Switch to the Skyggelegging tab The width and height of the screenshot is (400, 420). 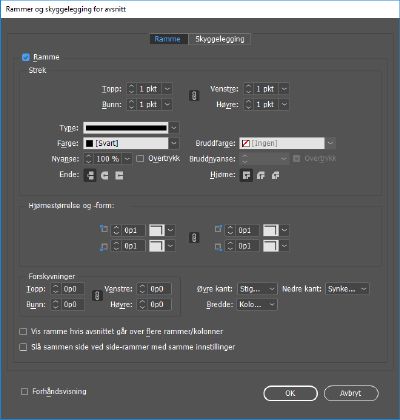pos(220,39)
